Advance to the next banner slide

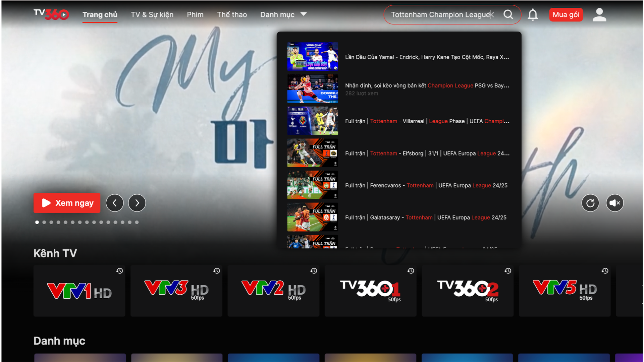coord(137,203)
